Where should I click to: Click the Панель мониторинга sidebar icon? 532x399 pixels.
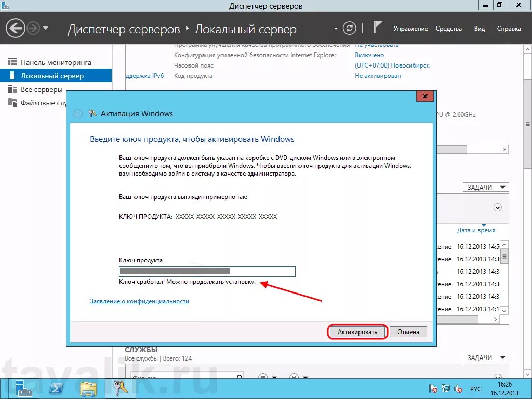point(12,62)
